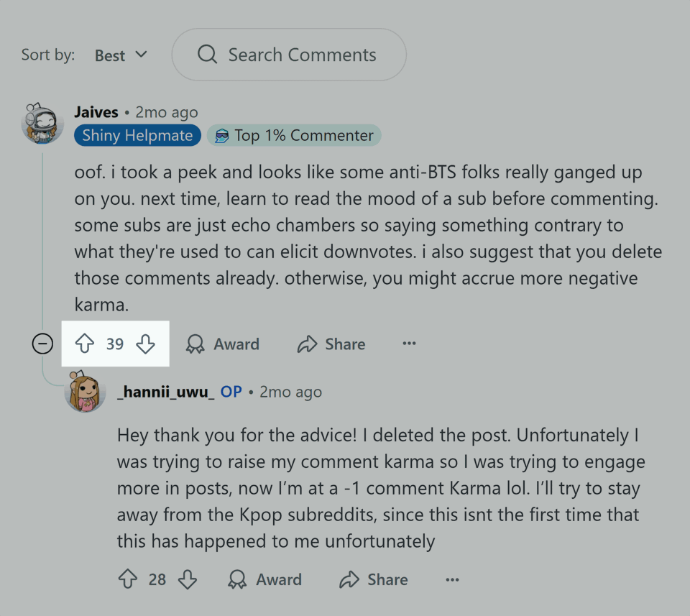Downvote the reply from _hannii_uwu_
Image resolution: width=690 pixels, height=616 pixels.
click(188, 579)
